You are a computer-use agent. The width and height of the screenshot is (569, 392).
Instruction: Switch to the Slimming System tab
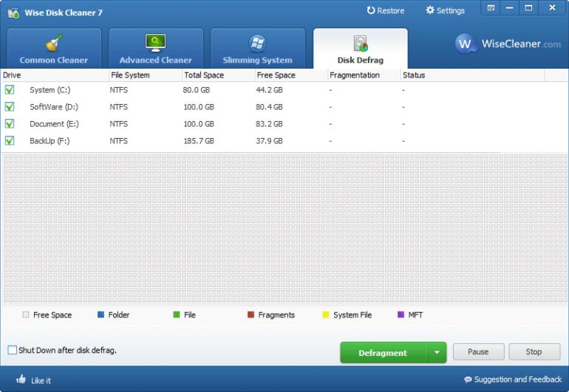257,60
